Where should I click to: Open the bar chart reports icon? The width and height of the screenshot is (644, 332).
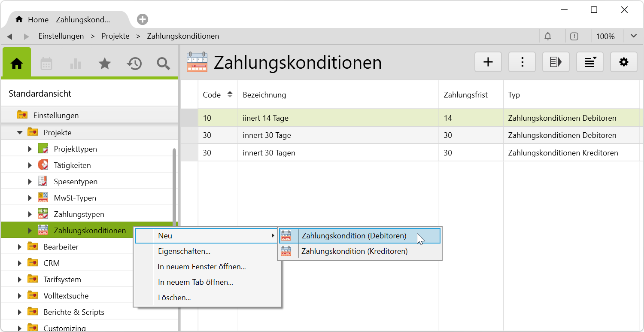pos(76,64)
